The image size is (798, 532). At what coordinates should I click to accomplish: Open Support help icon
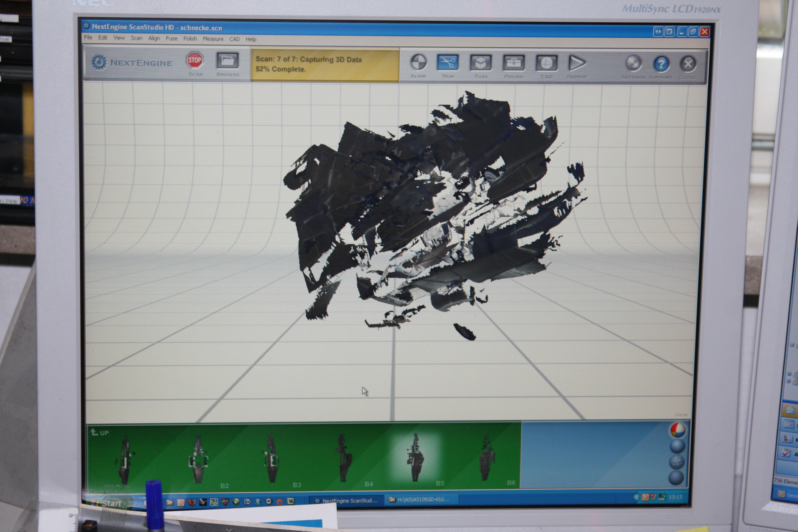(x=661, y=64)
